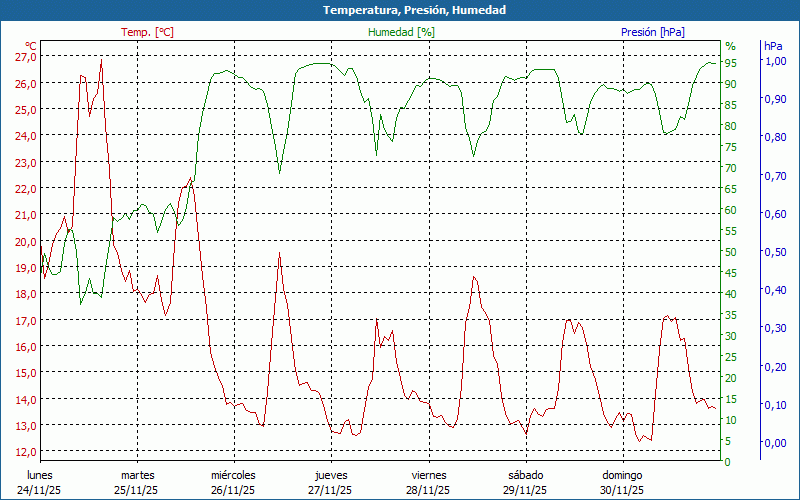
Task: Select the blue "Presión [hPa]" legend label
Action: (x=653, y=32)
